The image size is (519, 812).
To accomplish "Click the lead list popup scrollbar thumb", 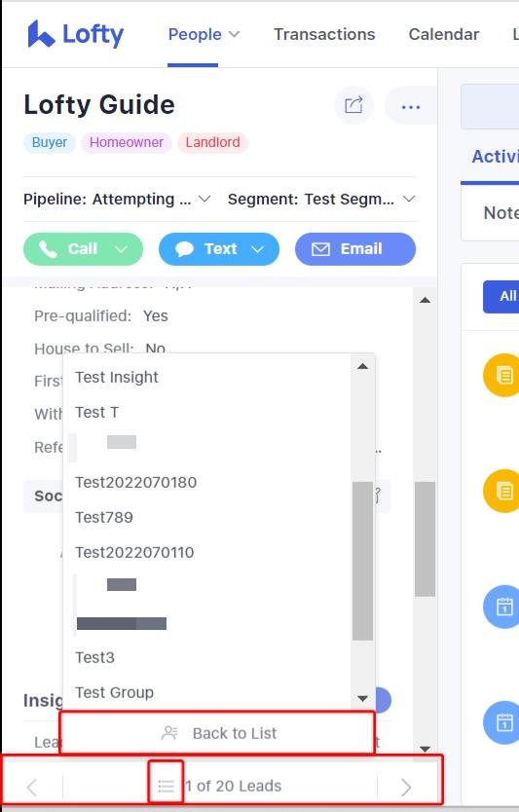I will click(x=362, y=561).
